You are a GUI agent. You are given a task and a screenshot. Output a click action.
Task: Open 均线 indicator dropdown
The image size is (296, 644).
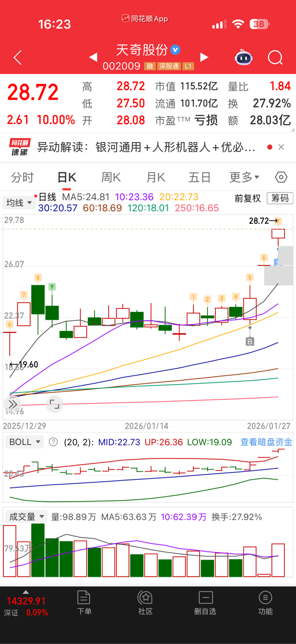(x=19, y=202)
